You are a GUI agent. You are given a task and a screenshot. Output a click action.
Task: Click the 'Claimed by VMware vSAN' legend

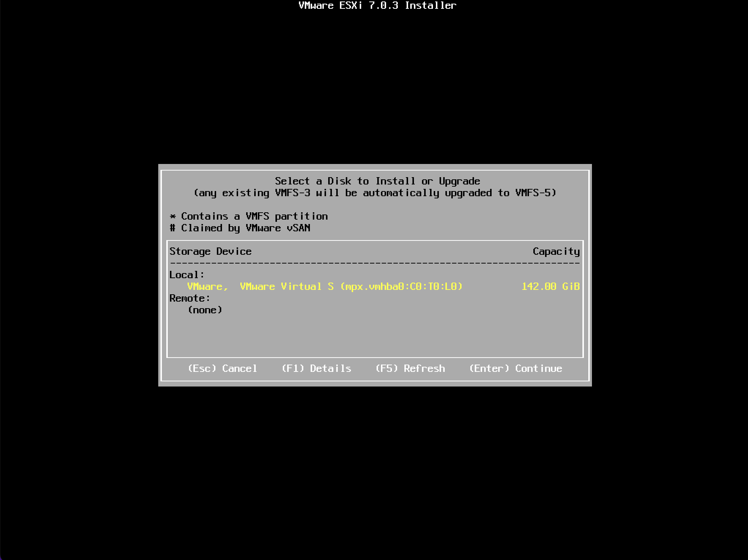point(240,228)
